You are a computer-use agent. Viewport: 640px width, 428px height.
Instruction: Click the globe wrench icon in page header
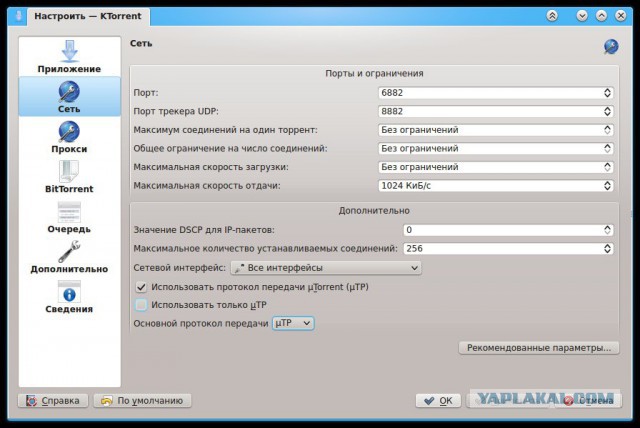(611, 47)
